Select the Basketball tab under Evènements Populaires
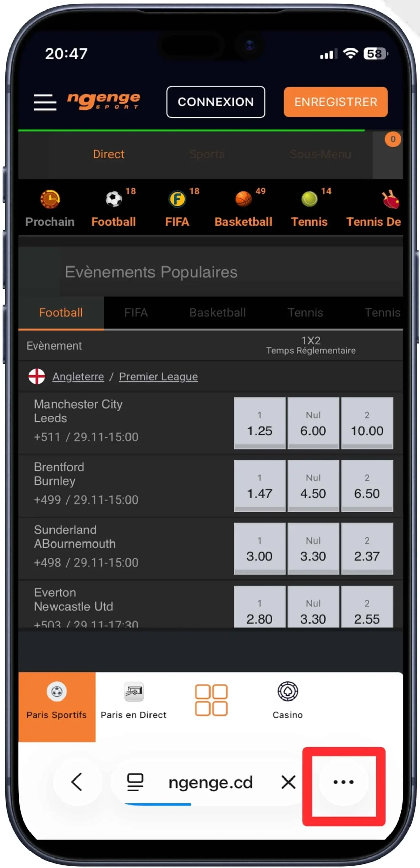This screenshot has height=868, width=420. click(x=217, y=312)
